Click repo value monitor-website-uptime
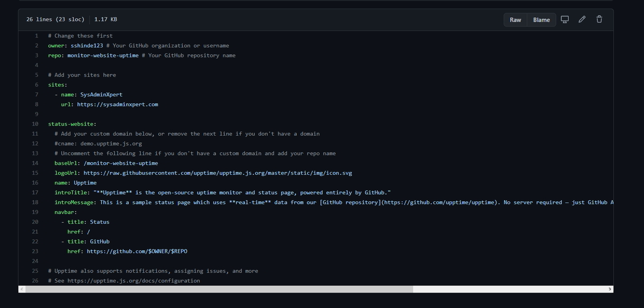 [103, 55]
